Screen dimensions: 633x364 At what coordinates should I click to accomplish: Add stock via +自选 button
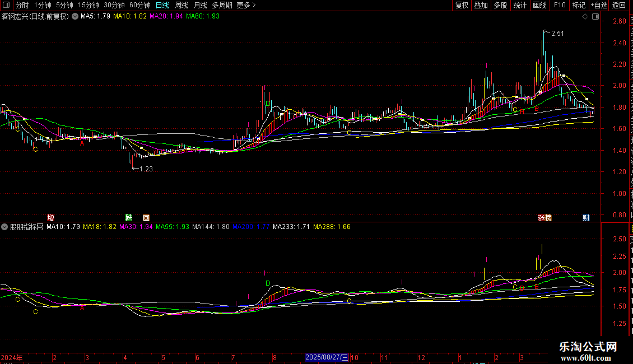pyautogui.click(x=599, y=5)
